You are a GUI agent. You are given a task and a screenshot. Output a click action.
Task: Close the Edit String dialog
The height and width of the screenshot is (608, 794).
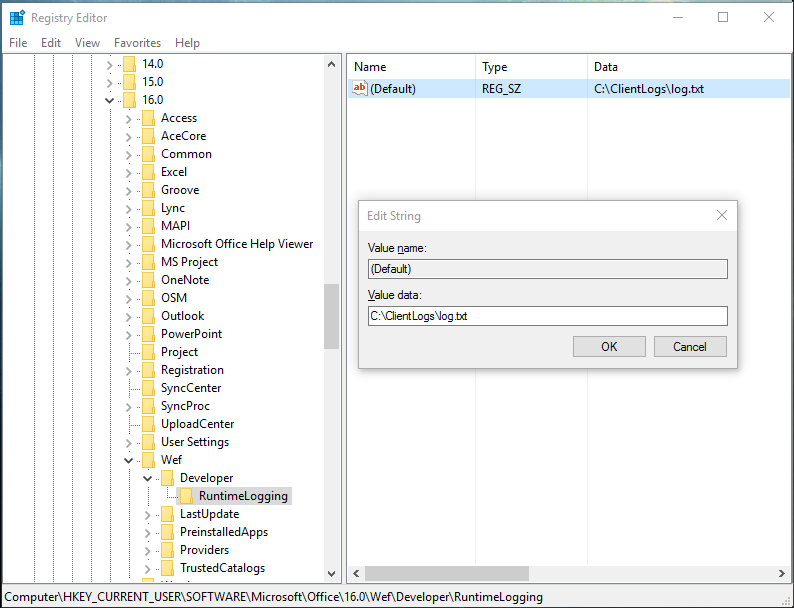tap(722, 216)
